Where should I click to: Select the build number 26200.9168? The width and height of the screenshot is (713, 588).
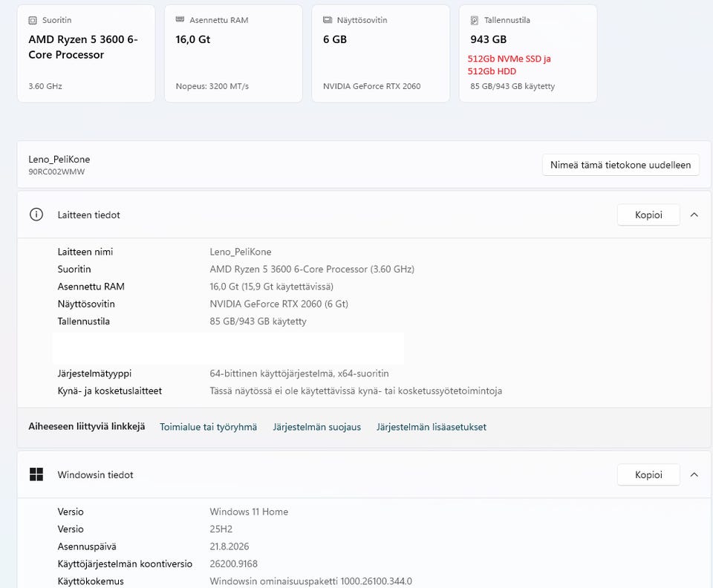pyautogui.click(x=233, y=563)
